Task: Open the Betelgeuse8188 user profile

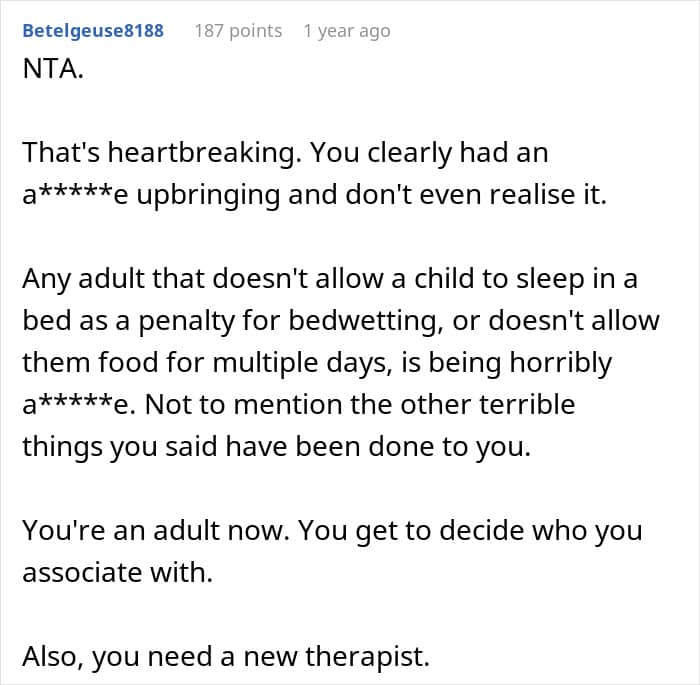Action: tap(93, 31)
